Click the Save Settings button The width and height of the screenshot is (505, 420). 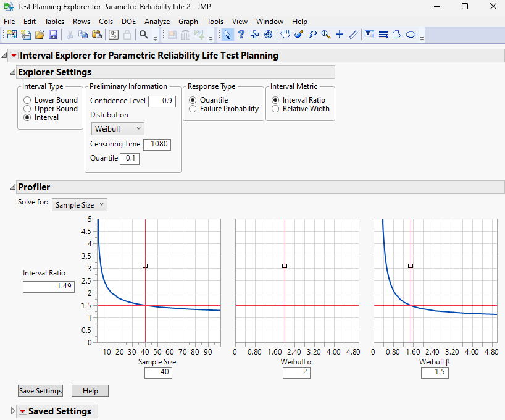pyautogui.click(x=40, y=390)
